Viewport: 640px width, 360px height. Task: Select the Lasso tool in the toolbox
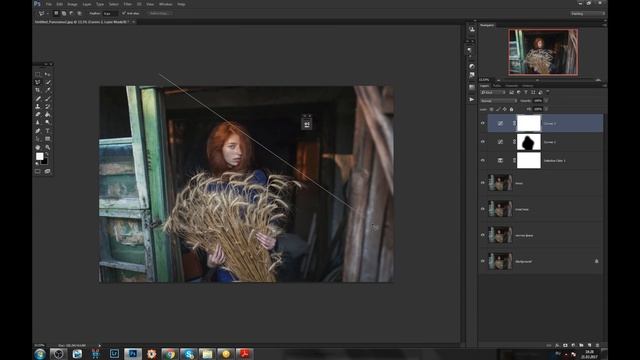[x=38, y=82]
